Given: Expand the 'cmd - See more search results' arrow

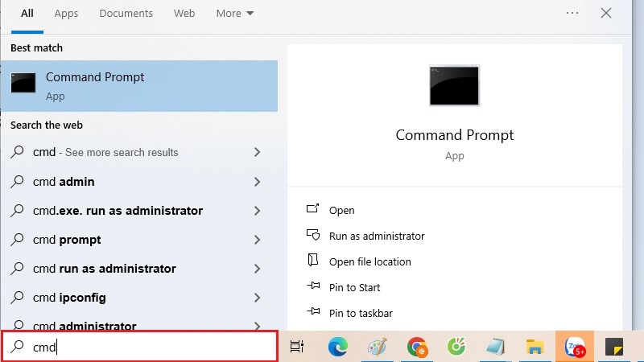Looking at the screenshot, I should click(257, 152).
